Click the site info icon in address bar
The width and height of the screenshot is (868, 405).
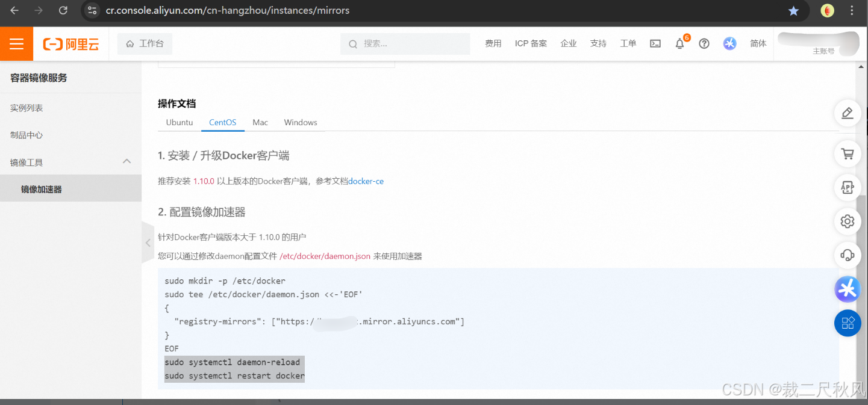[92, 10]
